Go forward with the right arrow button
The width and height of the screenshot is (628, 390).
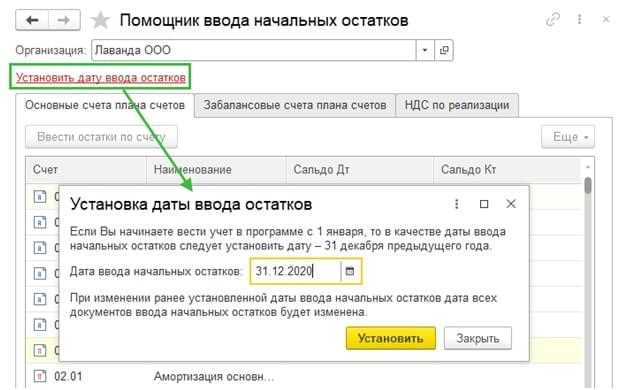pyautogui.click(x=64, y=20)
